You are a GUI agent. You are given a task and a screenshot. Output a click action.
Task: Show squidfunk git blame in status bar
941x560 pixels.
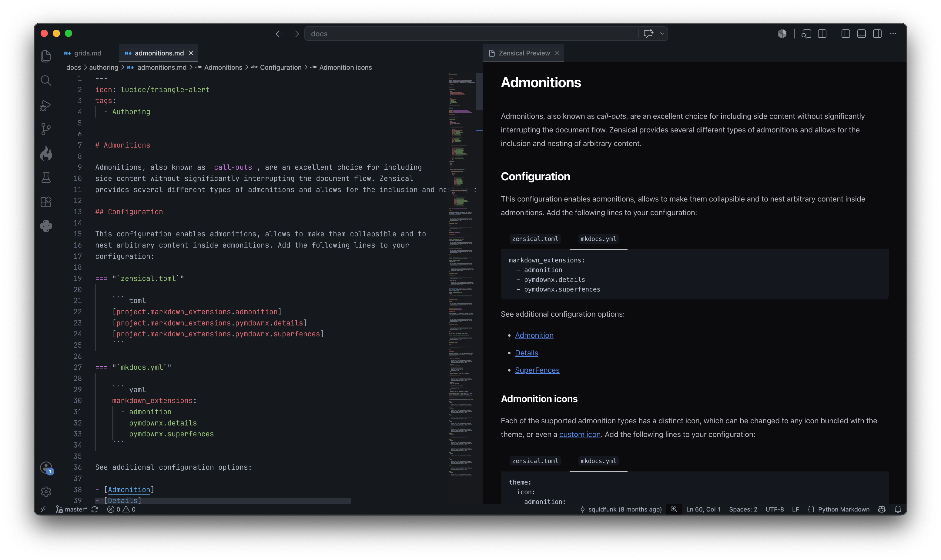click(621, 509)
